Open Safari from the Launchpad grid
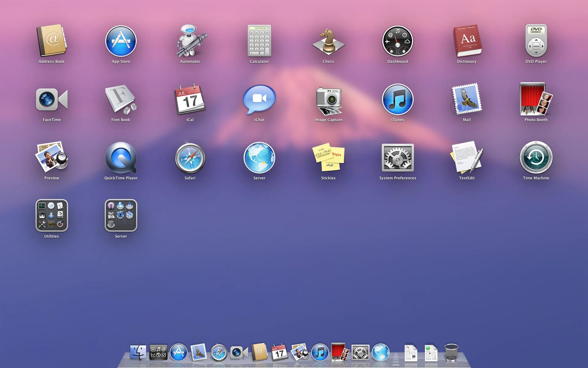 (x=190, y=157)
